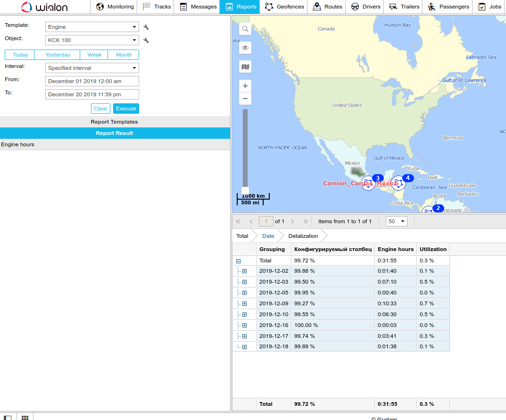Open the map layers selector icon
This screenshot has width=506, height=420.
click(245, 67)
